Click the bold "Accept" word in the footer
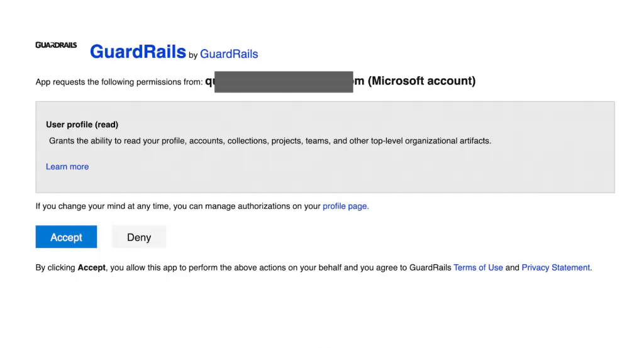 click(x=92, y=267)
